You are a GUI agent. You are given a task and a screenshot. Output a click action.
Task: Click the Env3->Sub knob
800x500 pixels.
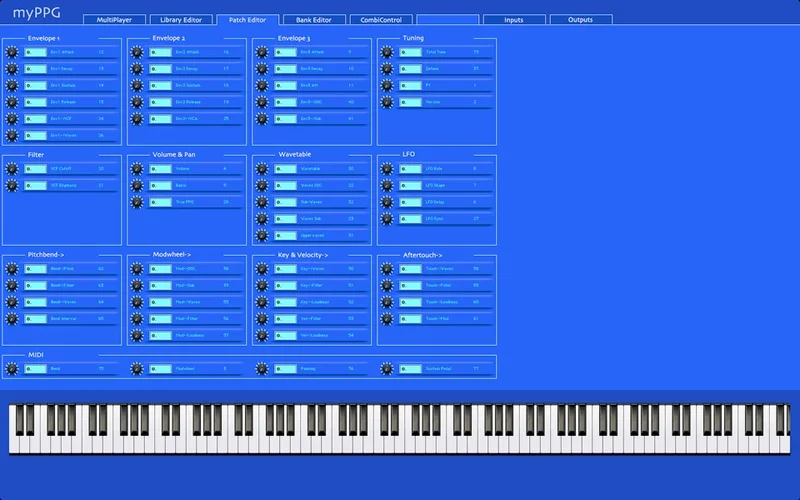point(262,119)
